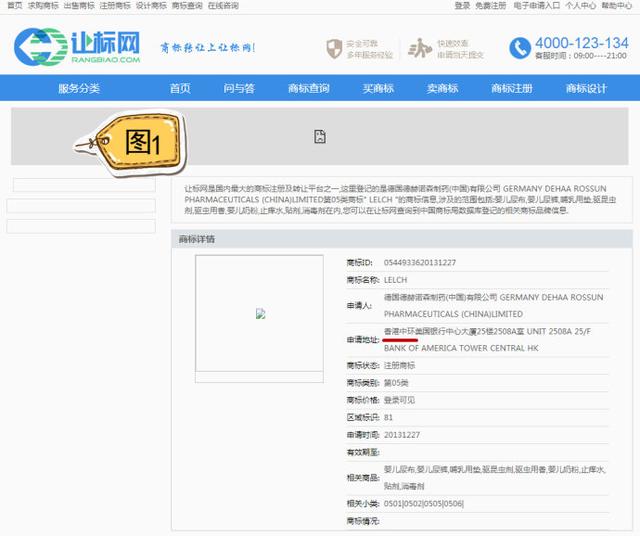Viewport: 640px width, 536px height.
Task: Click the running courier fast-service icon
Action: pos(420,49)
